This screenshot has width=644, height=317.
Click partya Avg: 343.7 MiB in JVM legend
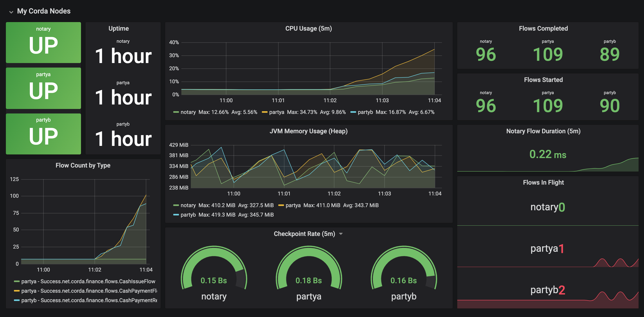[361, 205]
